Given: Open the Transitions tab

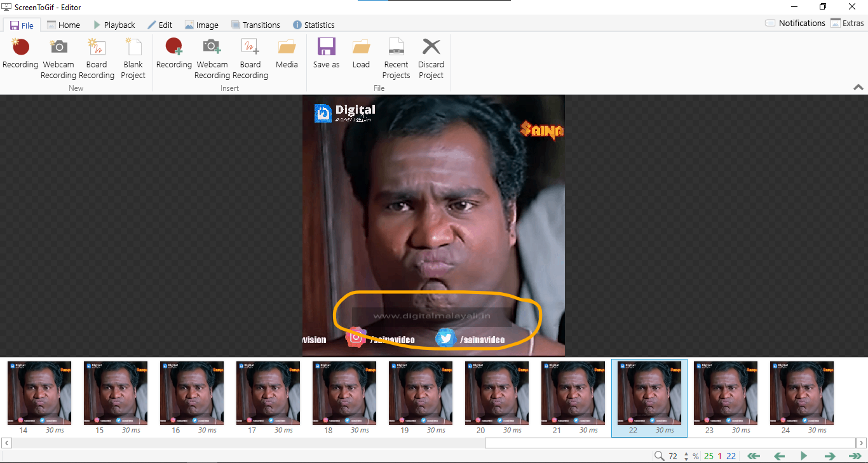Looking at the screenshot, I should click(x=255, y=25).
